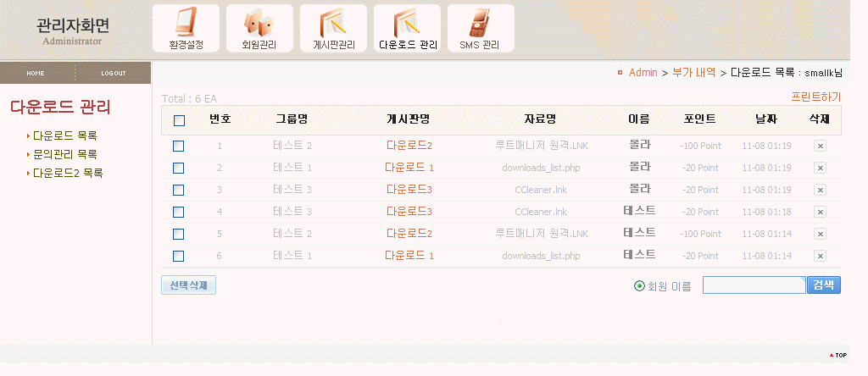Follow the Admin breadcrumb link
868x376 pixels.
[x=643, y=73]
